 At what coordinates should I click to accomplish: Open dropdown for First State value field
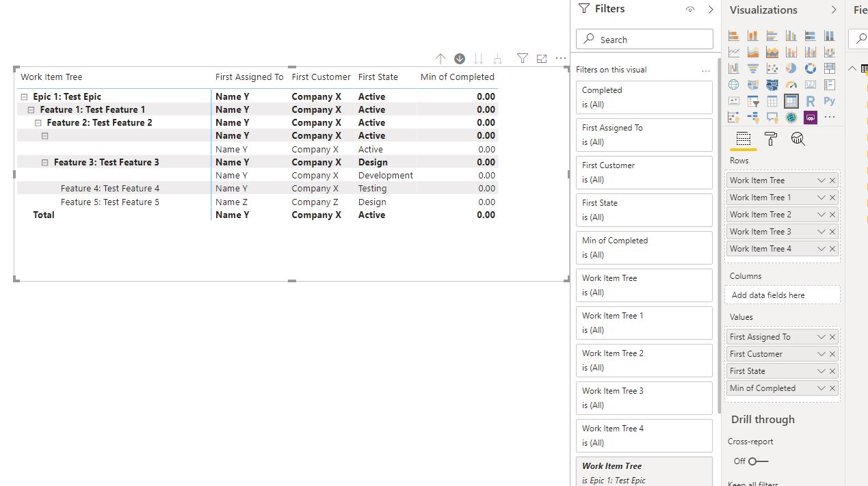[x=821, y=371]
